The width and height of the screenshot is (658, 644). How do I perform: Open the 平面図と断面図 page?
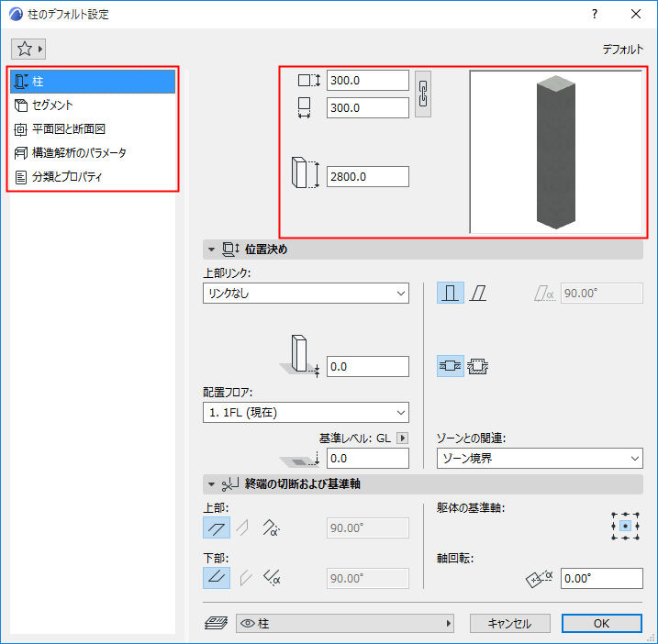pyautogui.click(x=93, y=129)
